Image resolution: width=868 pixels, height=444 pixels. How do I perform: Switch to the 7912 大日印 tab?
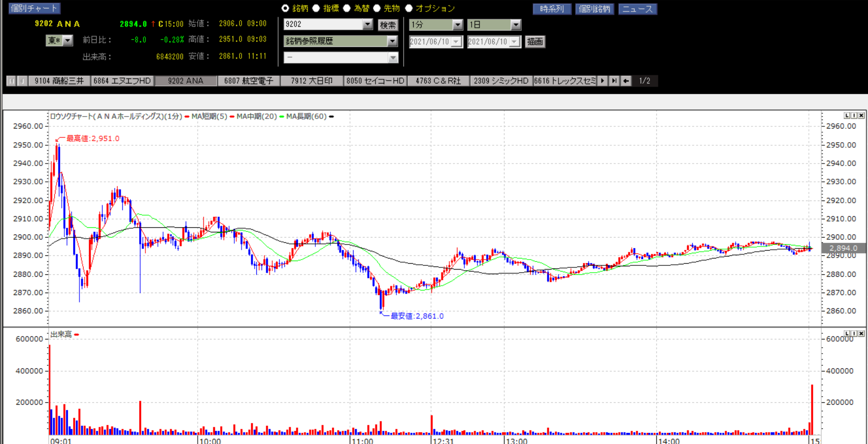coord(312,81)
